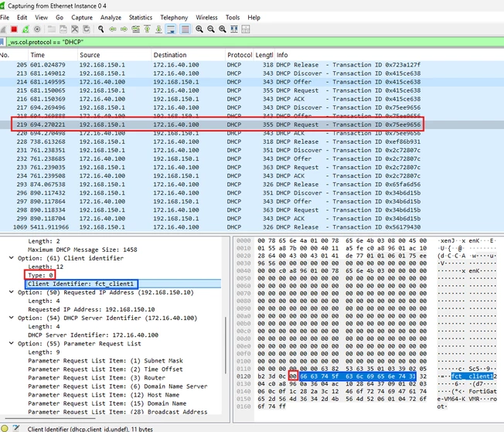Select packet 214 DHCP Offer row

252,82
